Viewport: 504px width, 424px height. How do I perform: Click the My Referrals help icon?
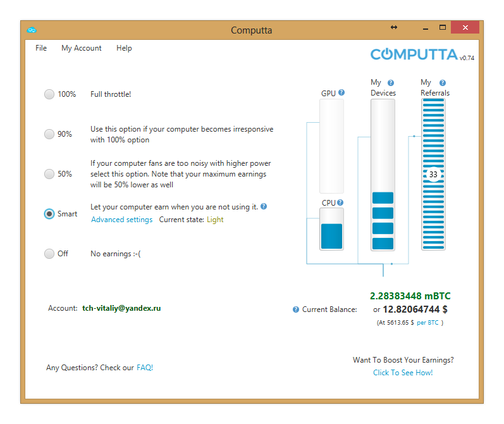point(443,83)
